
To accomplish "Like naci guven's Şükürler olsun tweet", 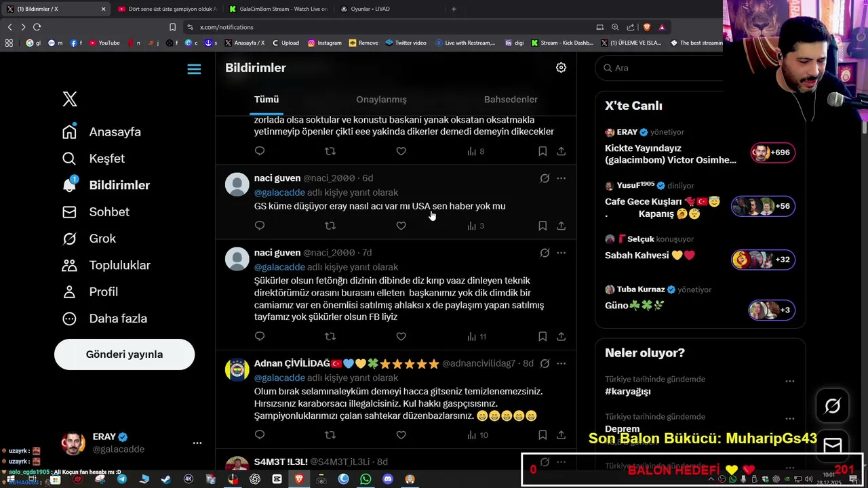I will point(401,336).
